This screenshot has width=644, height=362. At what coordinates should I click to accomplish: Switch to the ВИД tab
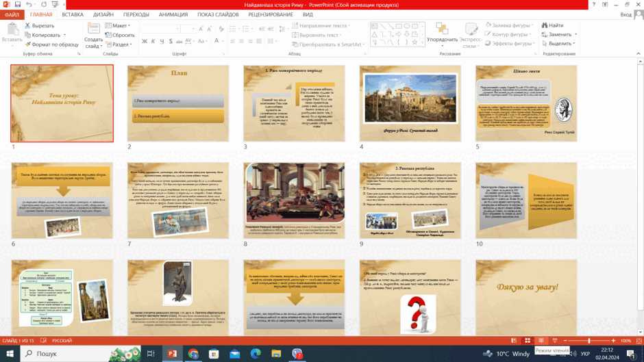click(308, 14)
